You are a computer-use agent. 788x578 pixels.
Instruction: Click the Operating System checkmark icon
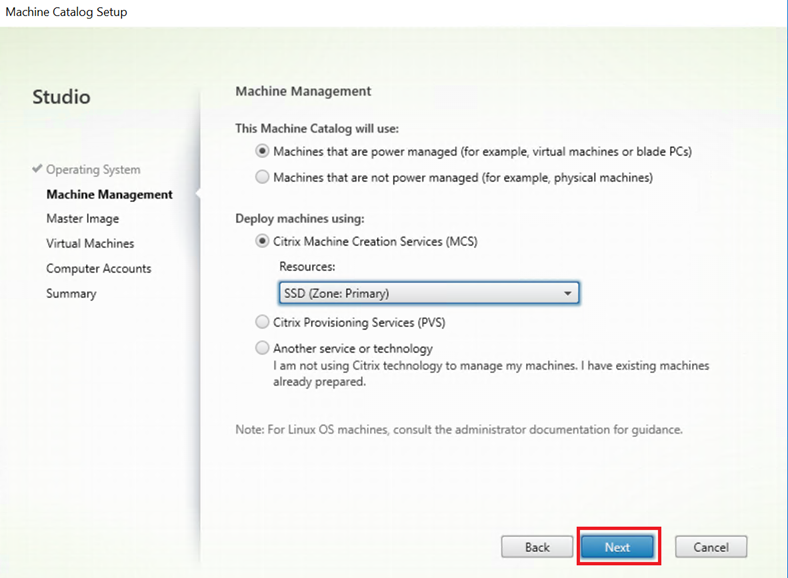point(37,168)
